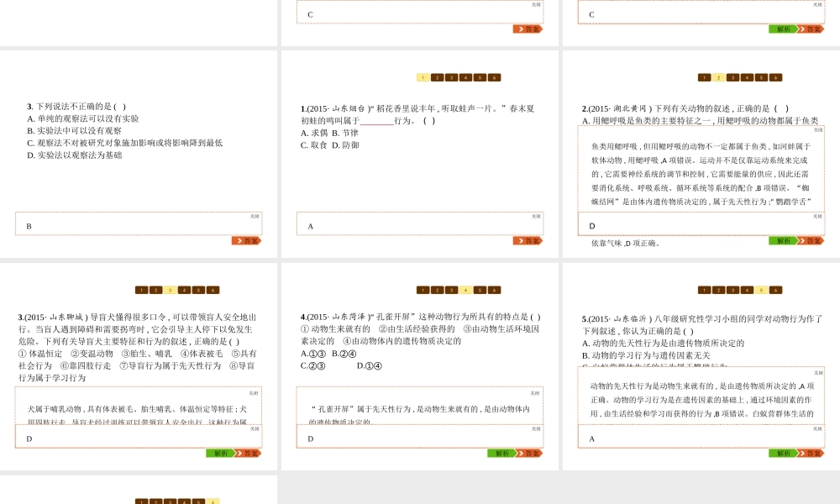The height and width of the screenshot is (504, 840).
Task: Go to marker 2 on the 山东菏泽 slide
Action: tap(437, 291)
